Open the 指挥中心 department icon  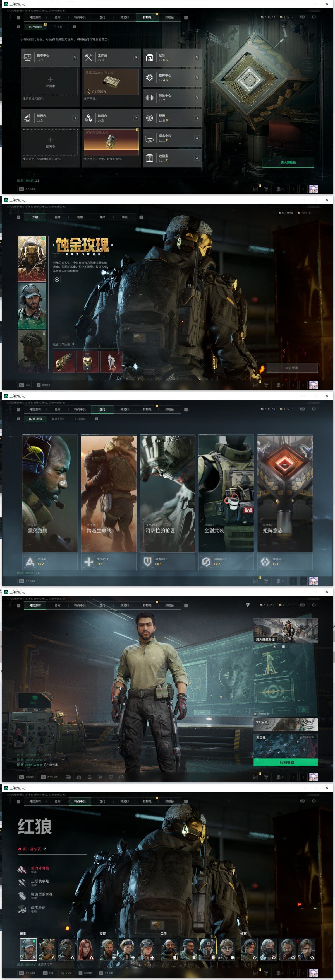coord(149,78)
